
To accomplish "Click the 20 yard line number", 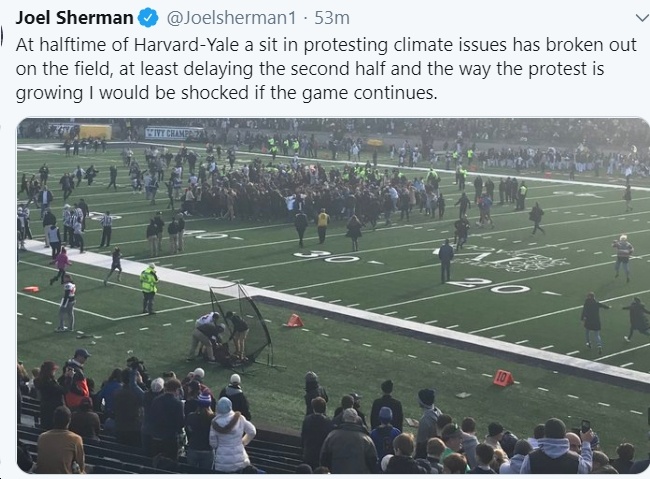I will (x=489, y=285).
